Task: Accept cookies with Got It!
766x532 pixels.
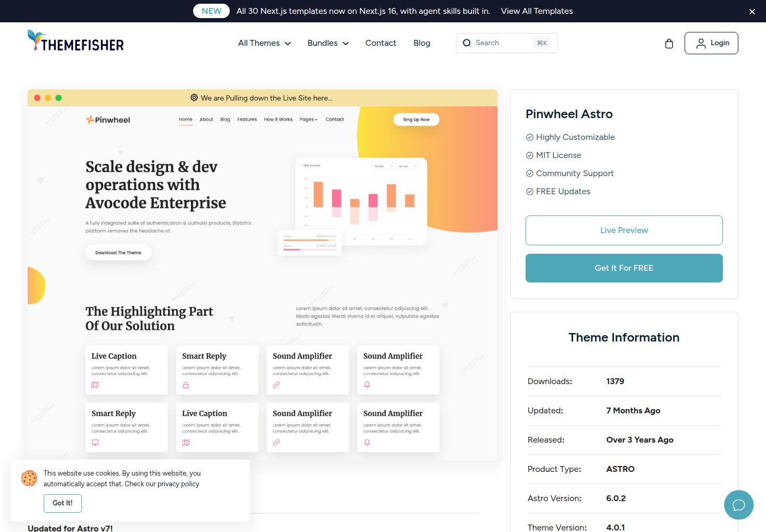Action: click(x=63, y=503)
